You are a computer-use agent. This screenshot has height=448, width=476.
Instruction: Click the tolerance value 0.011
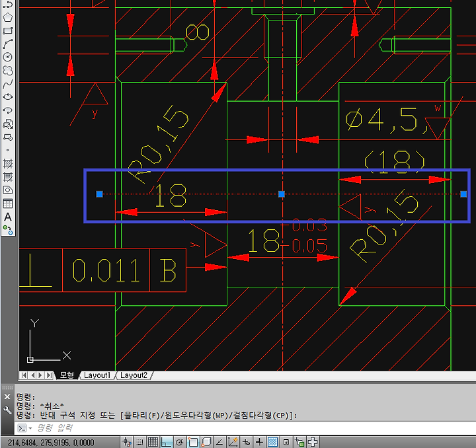pyautogui.click(x=106, y=270)
